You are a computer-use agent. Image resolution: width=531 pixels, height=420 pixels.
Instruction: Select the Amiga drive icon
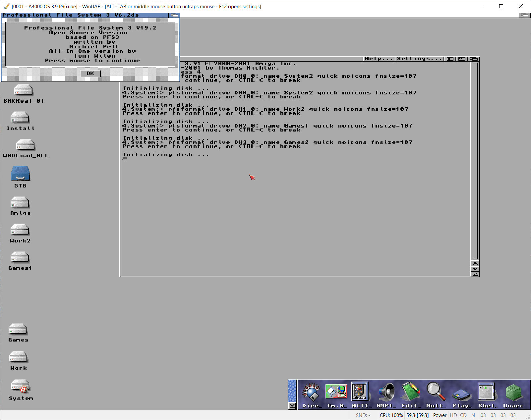(x=20, y=203)
